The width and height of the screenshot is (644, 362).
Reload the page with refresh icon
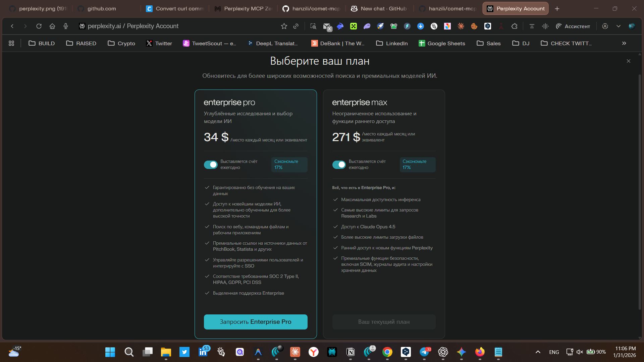39,26
